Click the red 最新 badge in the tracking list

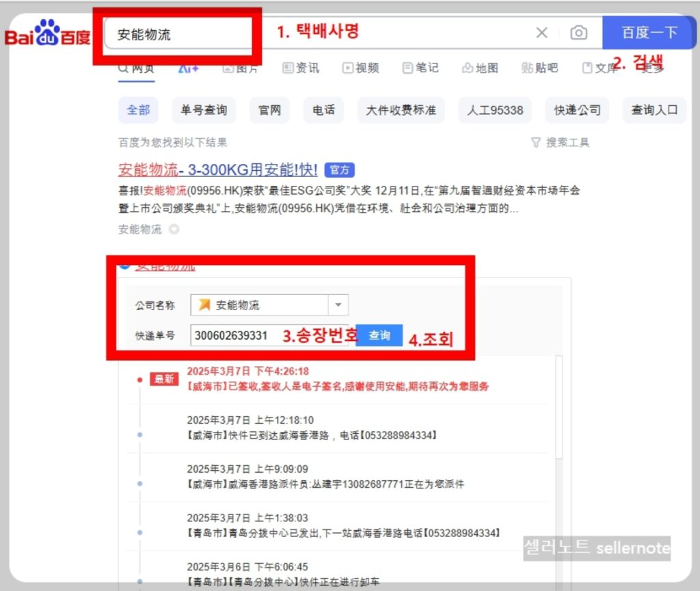[164, 379]
